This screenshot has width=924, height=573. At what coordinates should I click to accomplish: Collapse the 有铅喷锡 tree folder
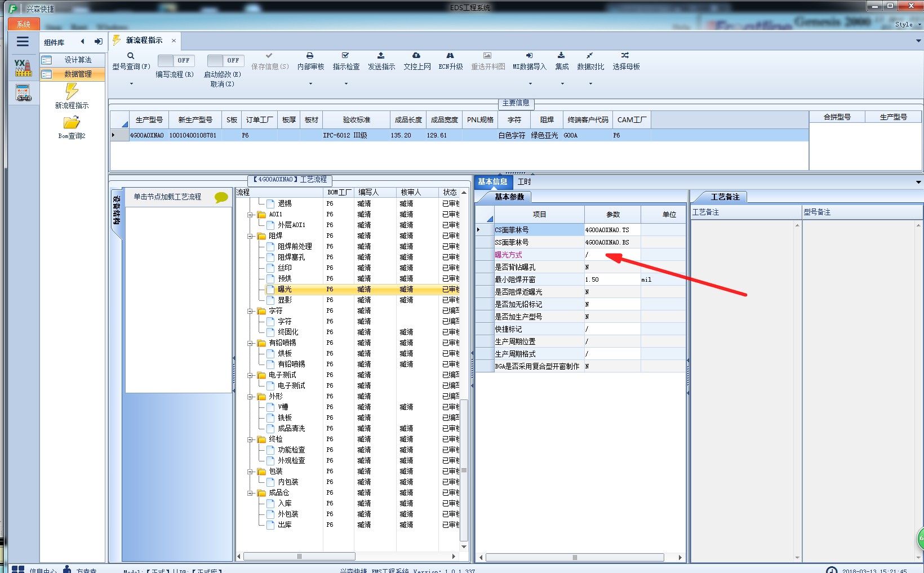click(x=251, y=343)
